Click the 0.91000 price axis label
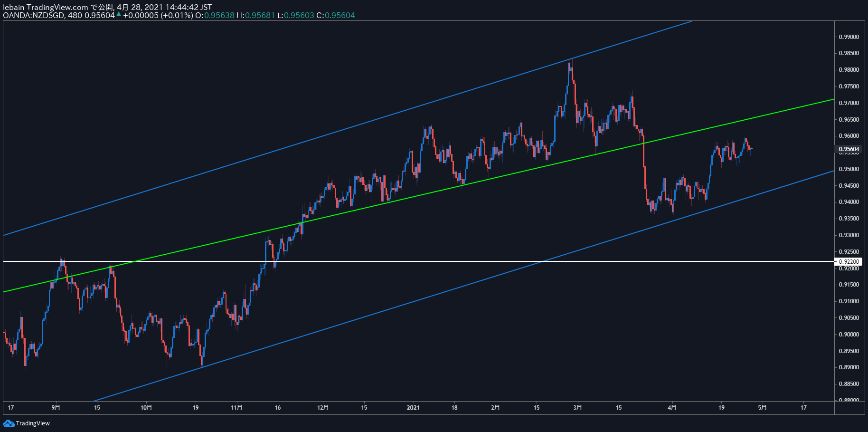This screenshot has height=432, width=868. [x=849, y=301]
